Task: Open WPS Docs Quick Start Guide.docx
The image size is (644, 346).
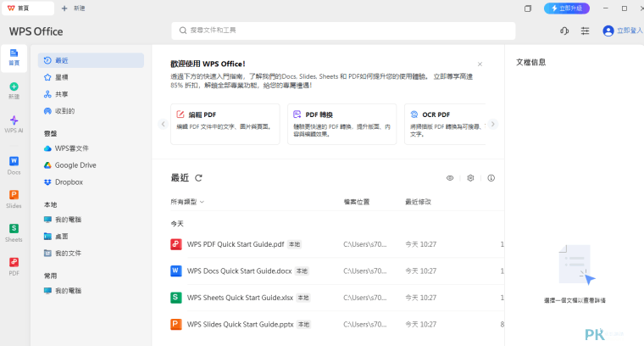Action: pyautogui.click(x=239, y=271)
